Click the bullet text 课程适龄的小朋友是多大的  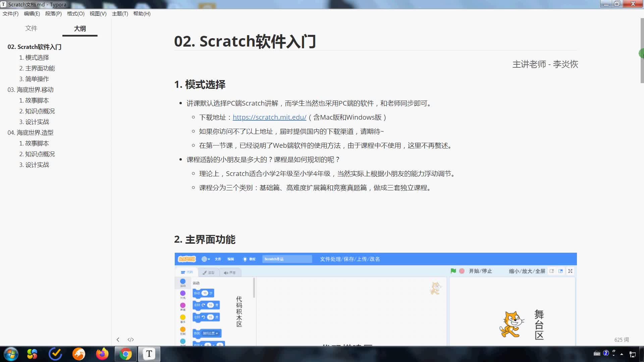pyautogui.click(x=264, y=160)
